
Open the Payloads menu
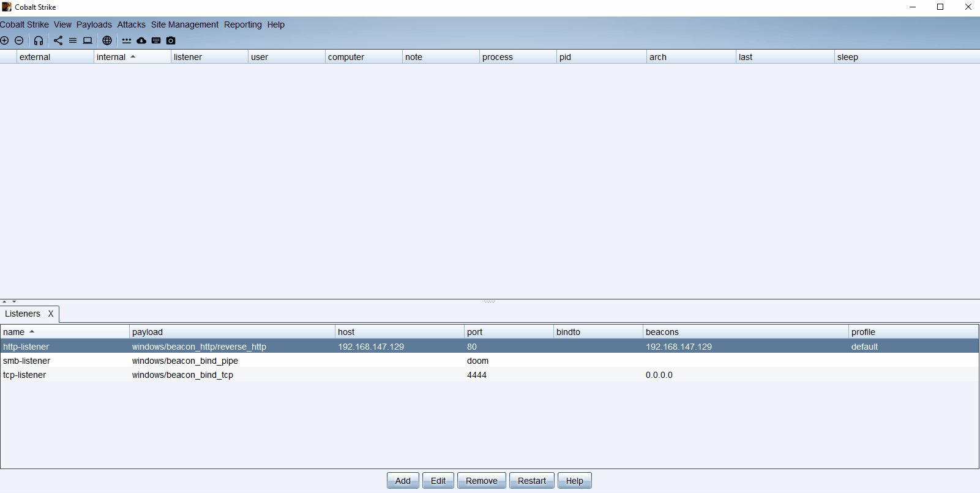point(94,24)
